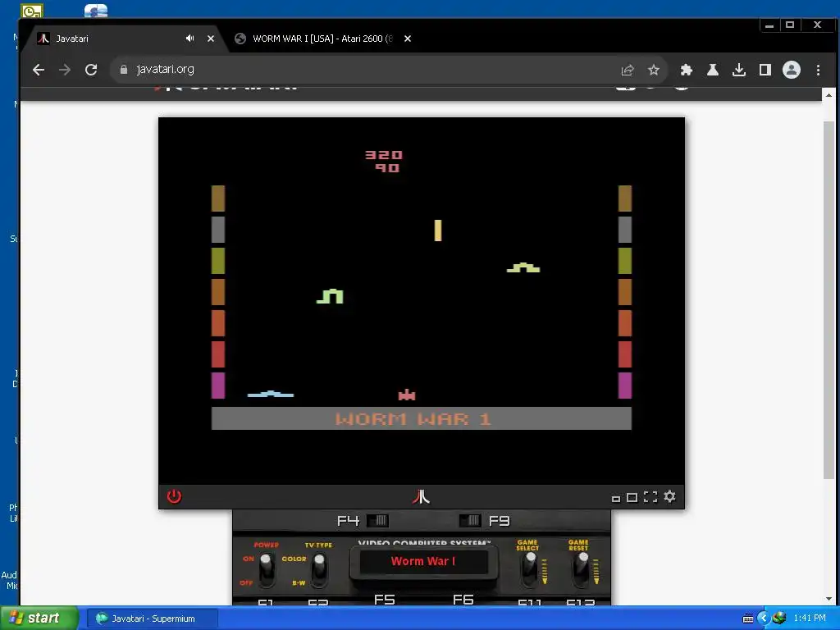This screenshot has height=630, width=840.
Task: Decrease emulator screen size
Action: (x=616, y=499)
